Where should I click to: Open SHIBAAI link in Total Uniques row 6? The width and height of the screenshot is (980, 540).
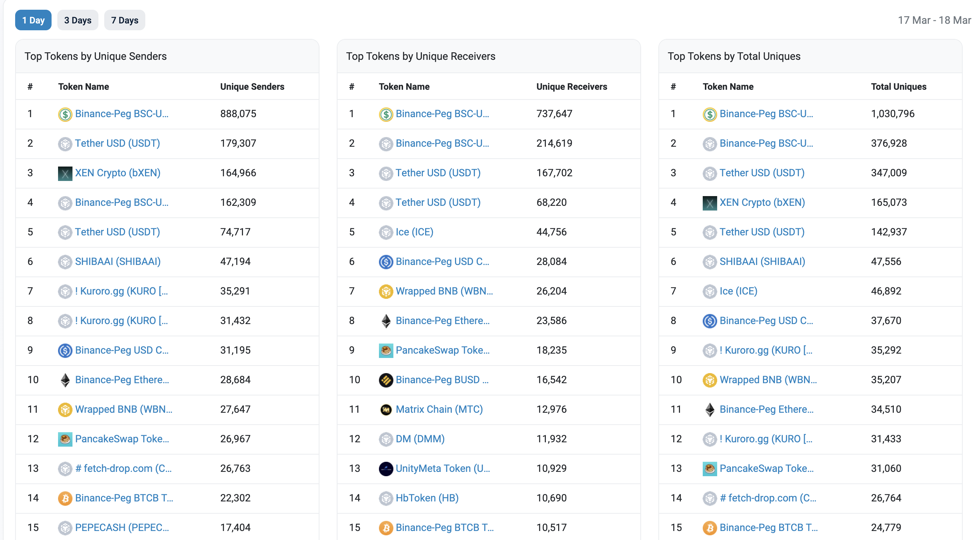[x=762, y=262]
